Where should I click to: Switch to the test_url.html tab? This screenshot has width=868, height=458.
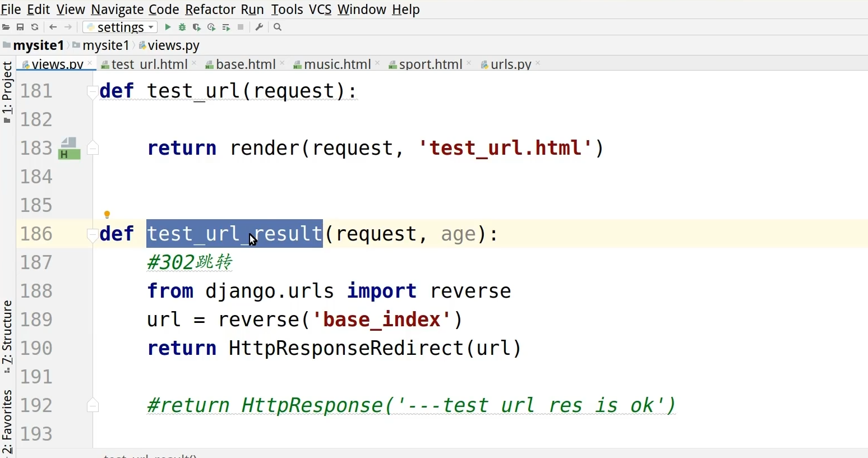[x=150, y=64]
